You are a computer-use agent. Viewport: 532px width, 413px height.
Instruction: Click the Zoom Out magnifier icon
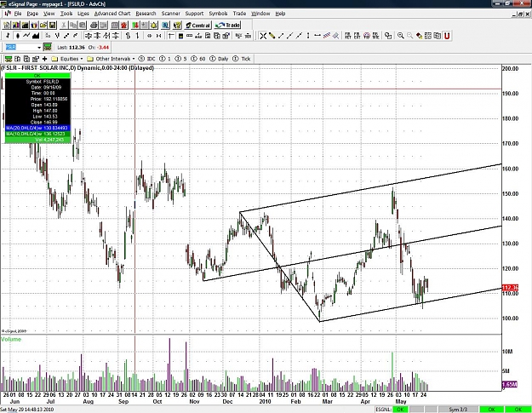[410, 36]
